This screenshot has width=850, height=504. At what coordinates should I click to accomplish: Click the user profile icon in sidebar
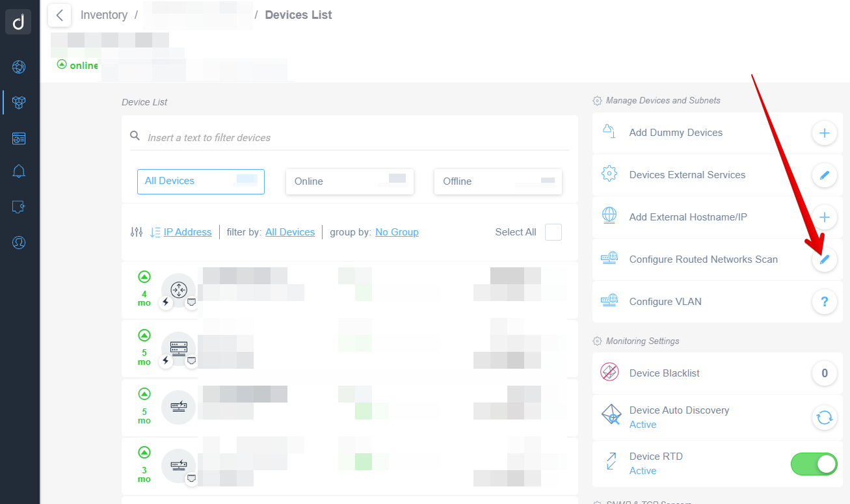pyautogui.click(x=19, y=243)
